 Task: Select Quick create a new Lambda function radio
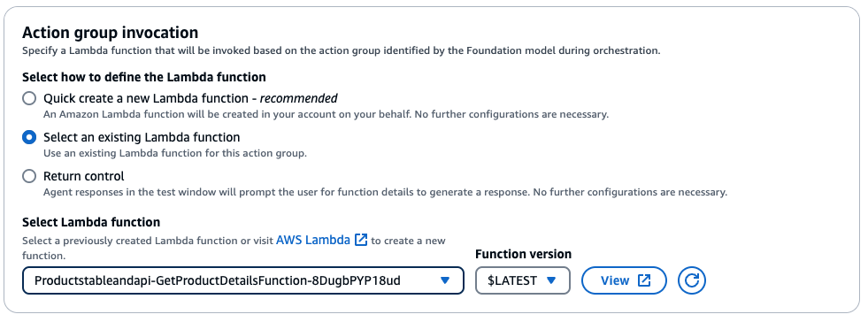pos(29,99)
